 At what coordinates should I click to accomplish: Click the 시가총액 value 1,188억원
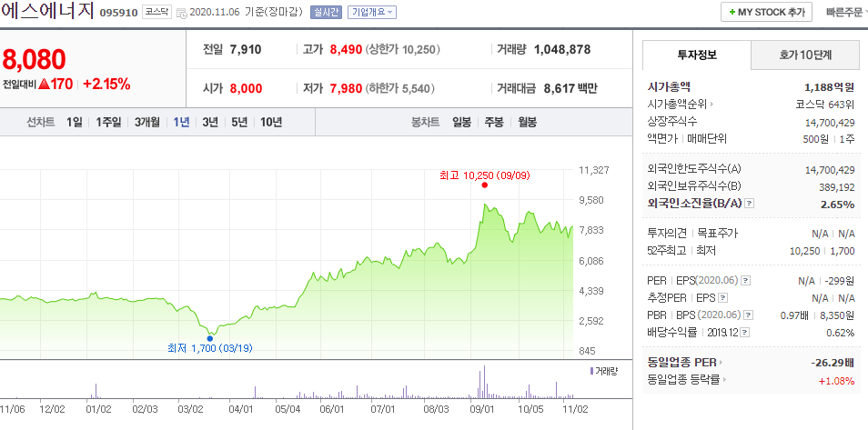click(x=829, y=87)
